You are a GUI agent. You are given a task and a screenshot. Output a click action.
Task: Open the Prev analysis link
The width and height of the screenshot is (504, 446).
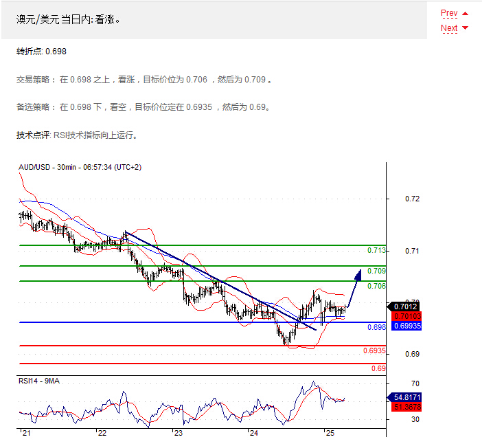coord(449,13)
